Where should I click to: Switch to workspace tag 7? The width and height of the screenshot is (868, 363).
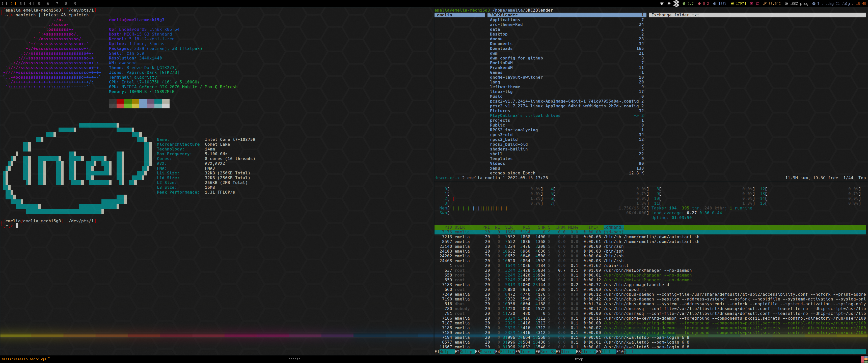click(57, 4)
